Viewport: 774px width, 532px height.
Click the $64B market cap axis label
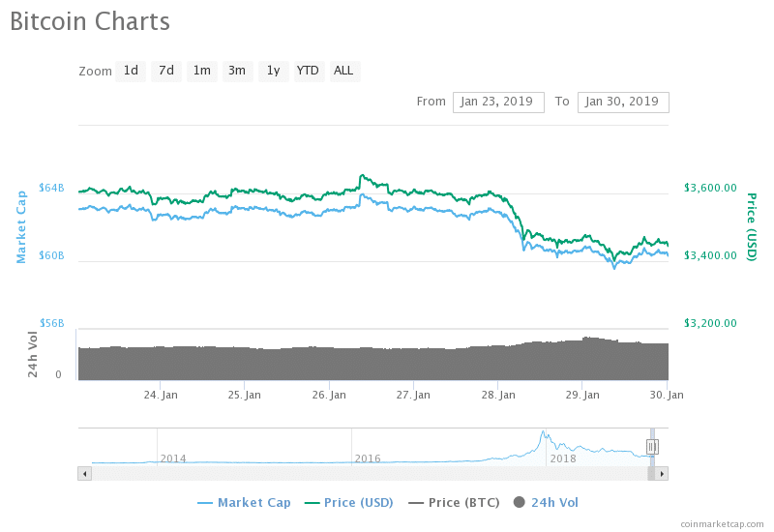(x=52, y=188)
